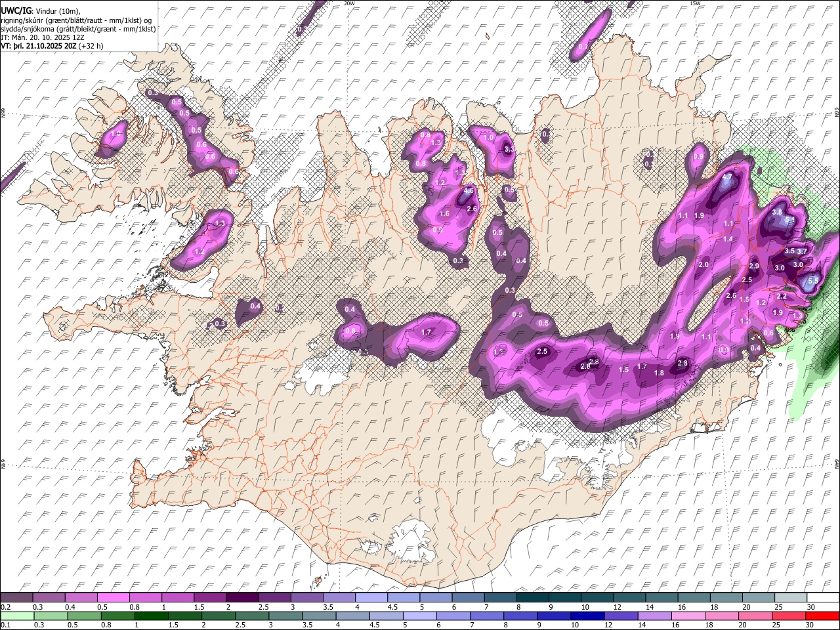This screenshot has height=630, width=840.
Task: Click the pale green bottom-row swatch between 0.1 and 0.3
Action: point(17,616)
